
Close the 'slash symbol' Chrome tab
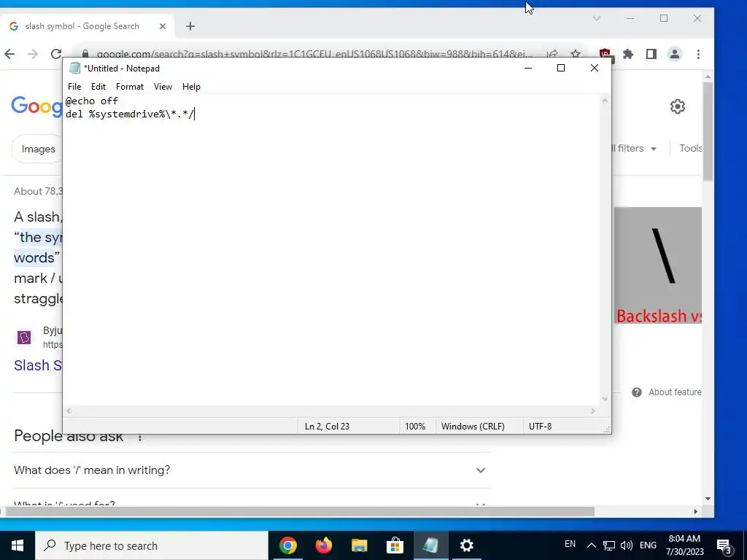click(163, 26)
